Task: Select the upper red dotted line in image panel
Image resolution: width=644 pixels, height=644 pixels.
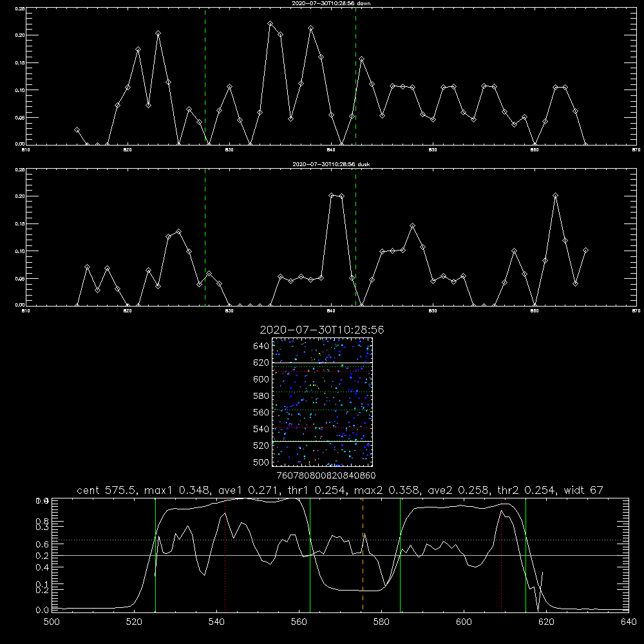Action: 322,372
